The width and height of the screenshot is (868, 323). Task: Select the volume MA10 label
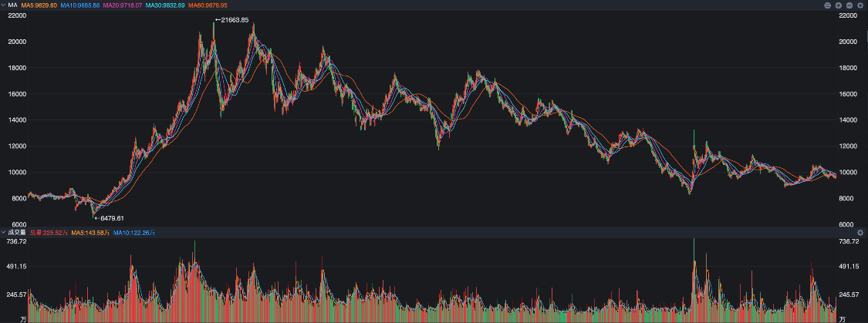click(133, 231)
